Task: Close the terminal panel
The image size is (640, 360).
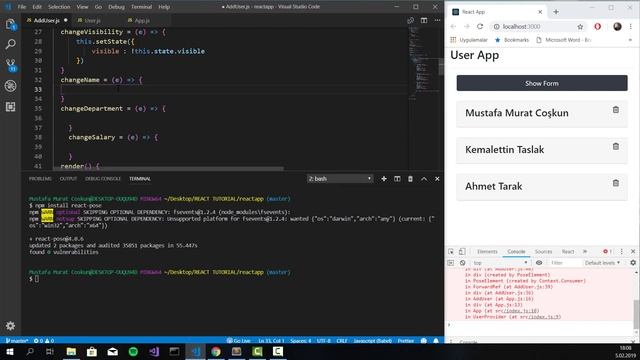Action: (437, 179)
